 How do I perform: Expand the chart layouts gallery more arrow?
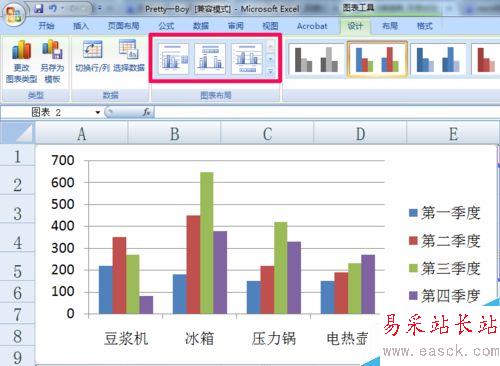click(271, 72)
